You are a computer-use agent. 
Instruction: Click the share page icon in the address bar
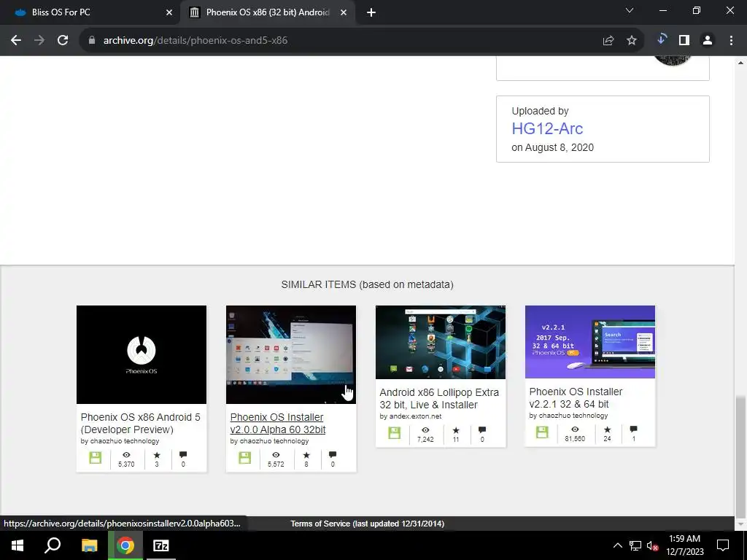tap(608, 41)
